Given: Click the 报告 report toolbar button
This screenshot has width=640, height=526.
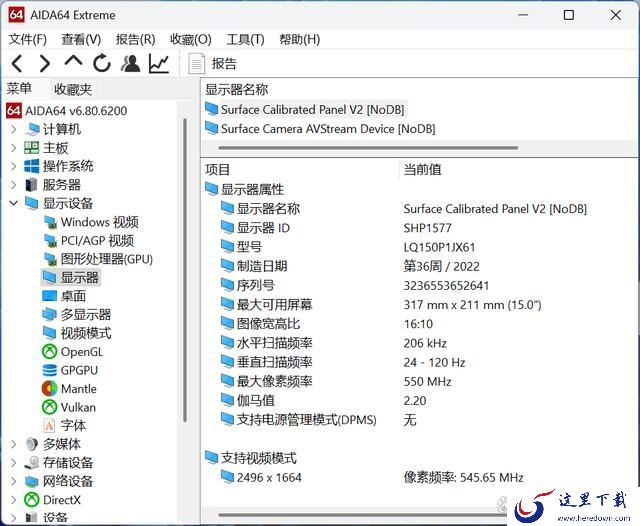Looking at the screenshot, I should click(x=212, y=64).
